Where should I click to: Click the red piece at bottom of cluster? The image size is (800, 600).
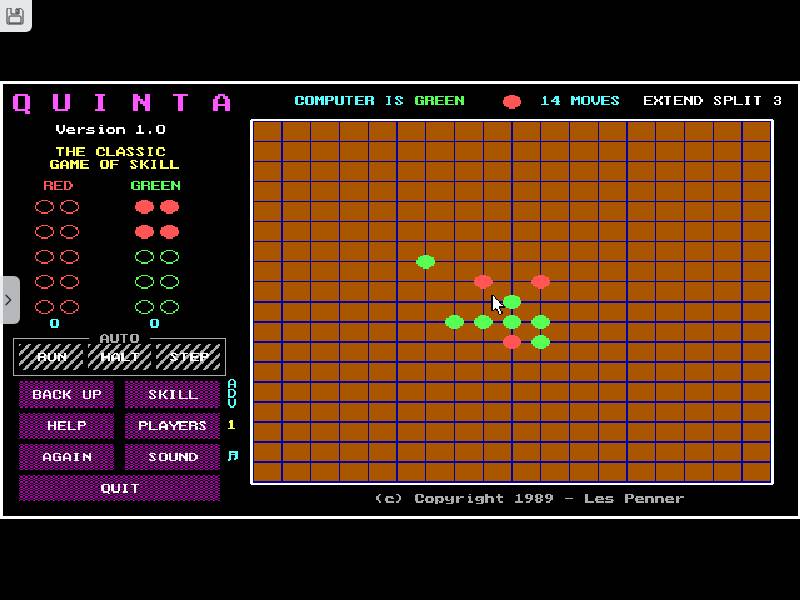pos(512,342)
